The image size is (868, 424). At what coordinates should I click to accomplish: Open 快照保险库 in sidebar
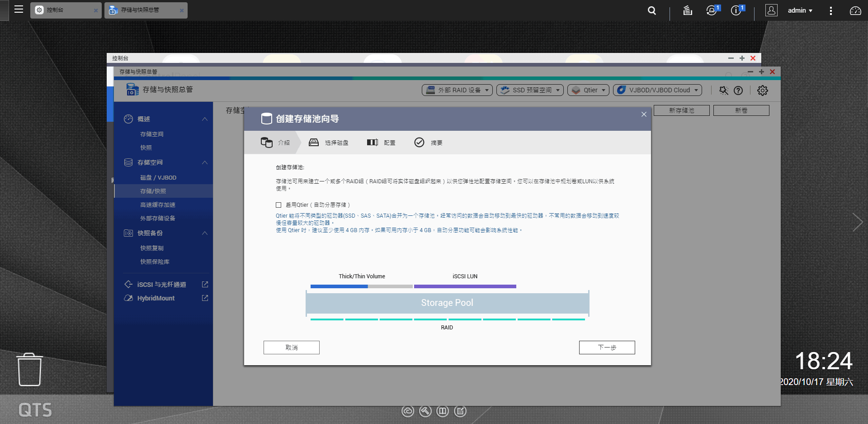pyautogui.click(x=155, y=262)
